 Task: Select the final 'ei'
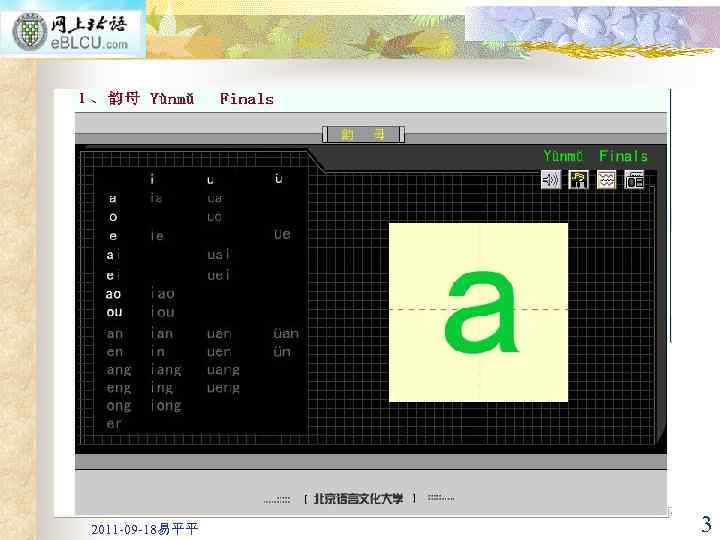[x=113, y=275]
